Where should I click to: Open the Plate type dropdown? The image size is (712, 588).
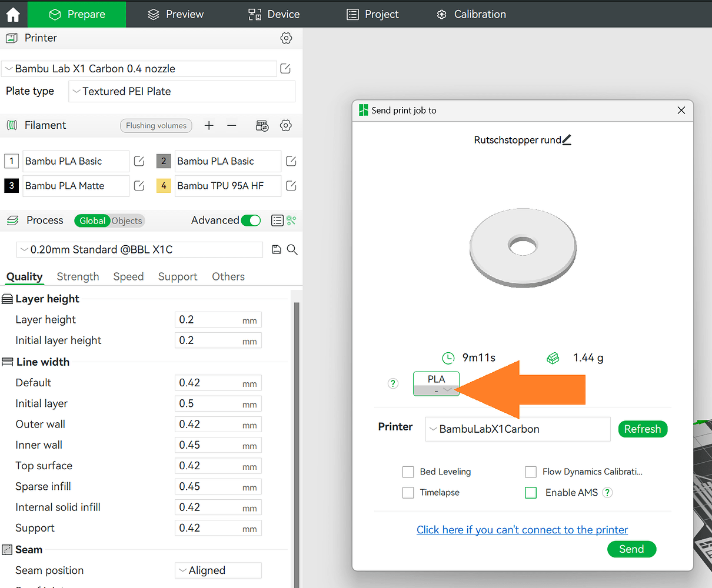(x=182, y=92)
